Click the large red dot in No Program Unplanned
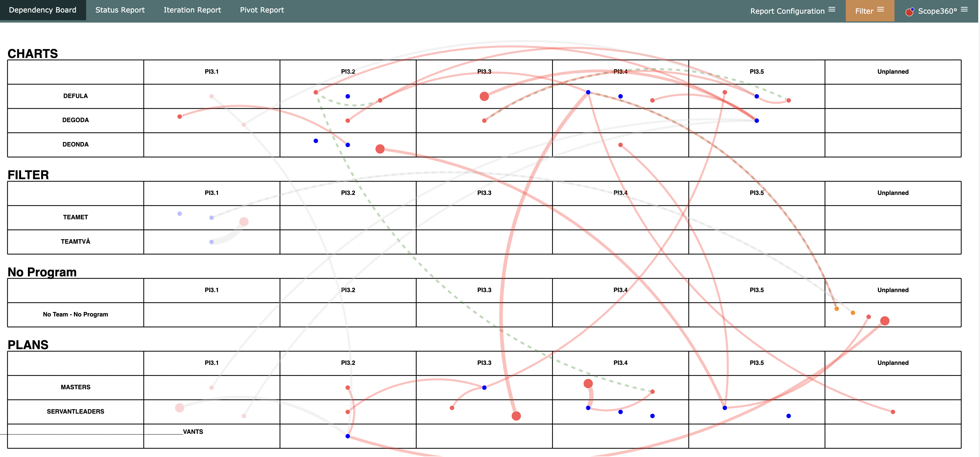The width and height of the screenshot is (980, 457). (884, 321)
